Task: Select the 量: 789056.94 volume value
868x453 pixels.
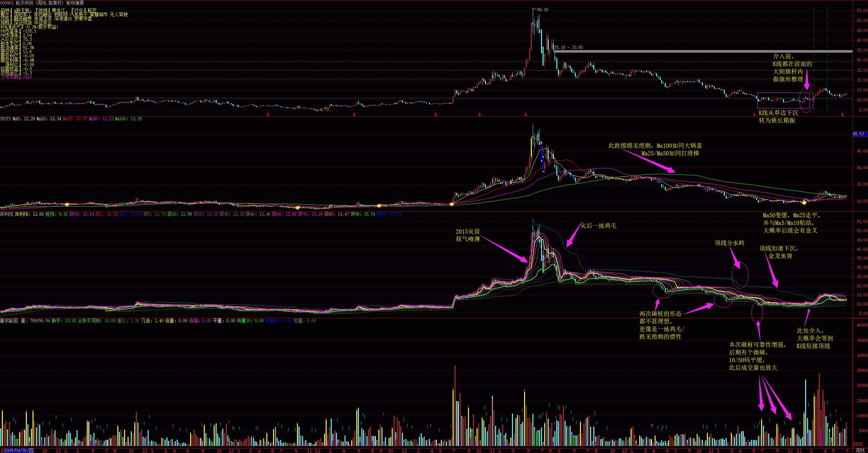Action: point(35,321)
